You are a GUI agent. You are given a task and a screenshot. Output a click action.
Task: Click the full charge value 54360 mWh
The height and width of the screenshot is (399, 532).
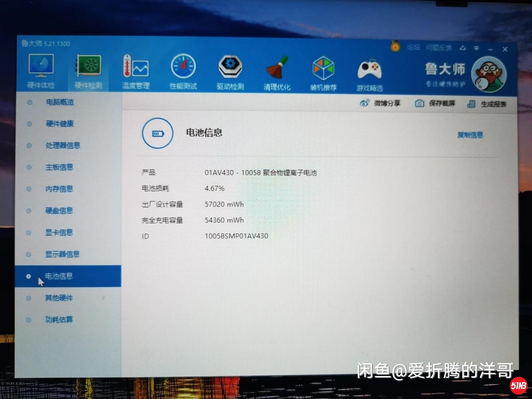(224, 220)
